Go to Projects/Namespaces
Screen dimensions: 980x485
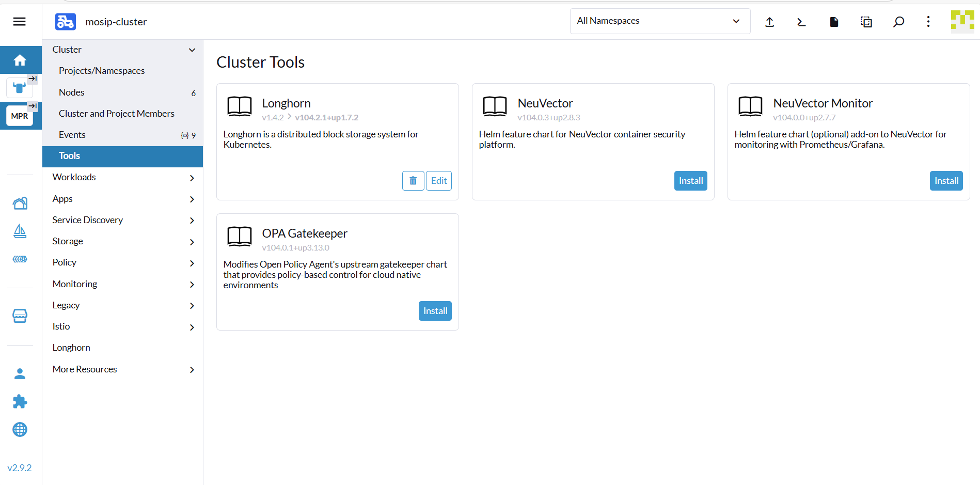[x=102, y=71]
